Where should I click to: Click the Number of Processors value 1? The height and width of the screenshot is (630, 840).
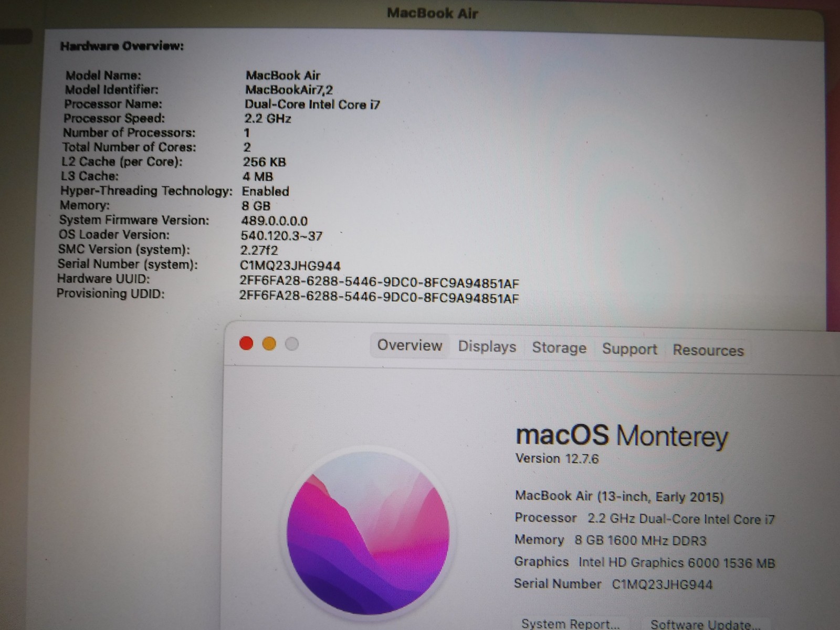247,133
